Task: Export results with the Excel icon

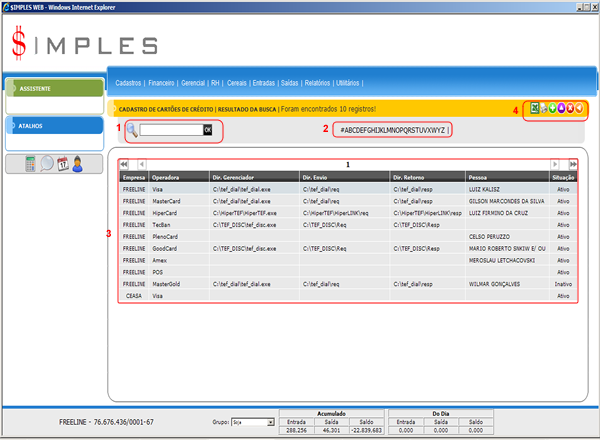Action: click(x=533, y=108)
